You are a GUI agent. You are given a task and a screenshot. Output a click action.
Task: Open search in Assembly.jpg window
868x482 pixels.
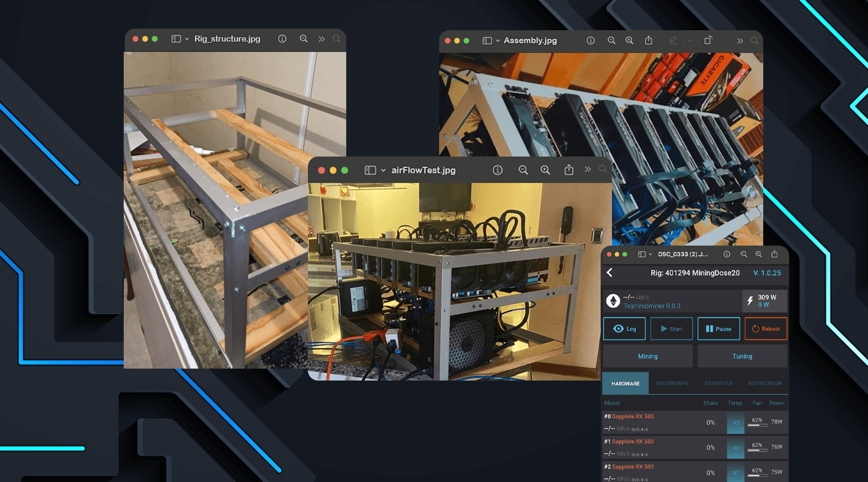pos(755,40)
